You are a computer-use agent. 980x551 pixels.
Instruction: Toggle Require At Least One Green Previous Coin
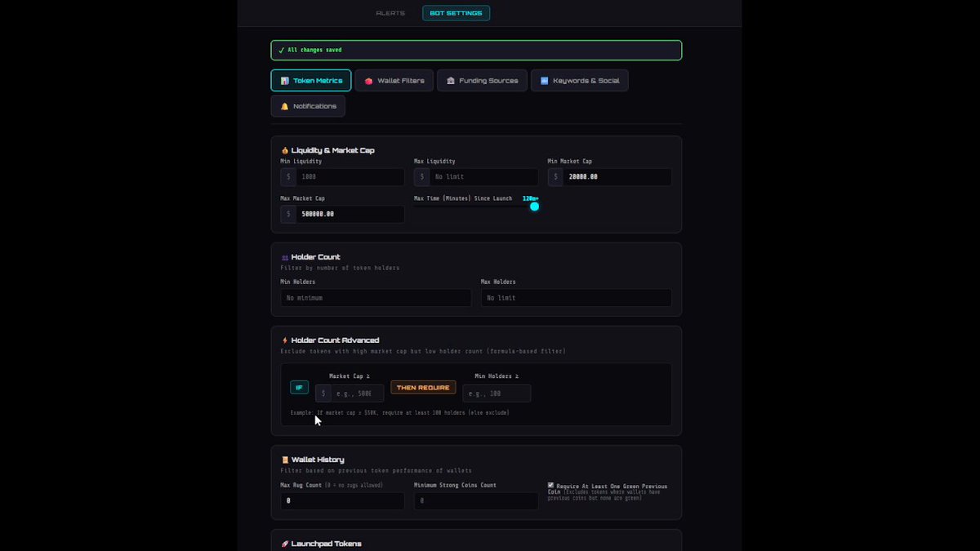tap(551, 485)
